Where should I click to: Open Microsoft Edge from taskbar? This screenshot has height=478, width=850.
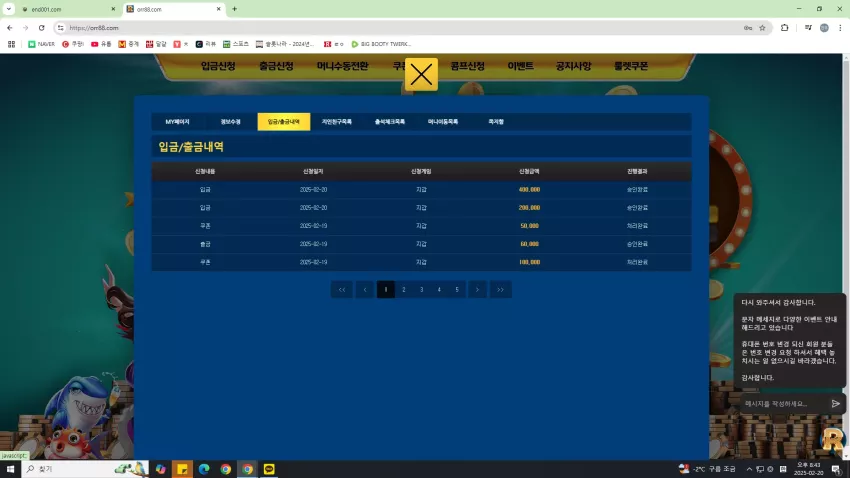tap(204, 469)
